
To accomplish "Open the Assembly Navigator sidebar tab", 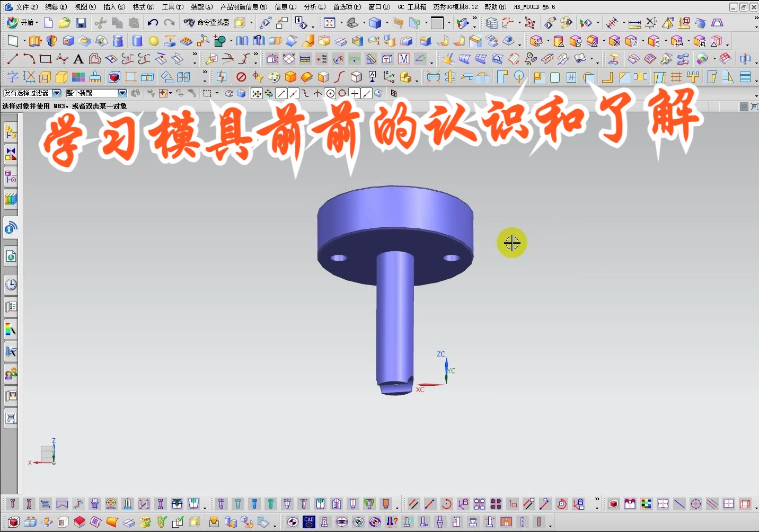I will point(11,132).
